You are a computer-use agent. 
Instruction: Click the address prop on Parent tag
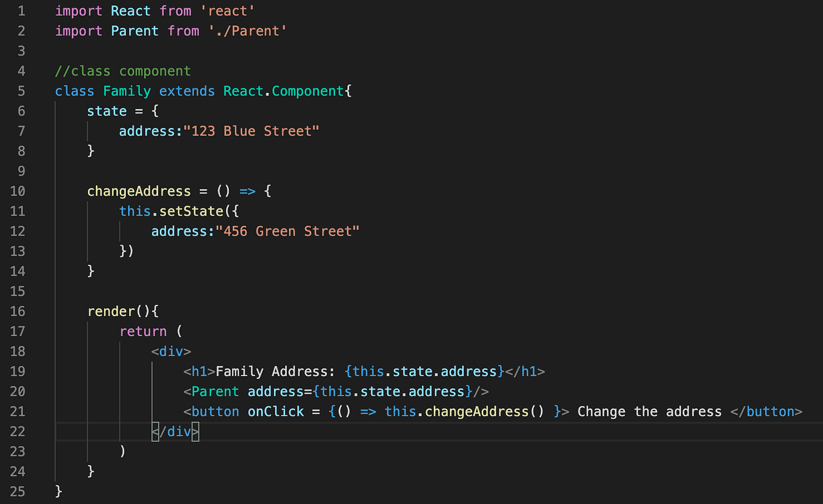tap(275, 391)
